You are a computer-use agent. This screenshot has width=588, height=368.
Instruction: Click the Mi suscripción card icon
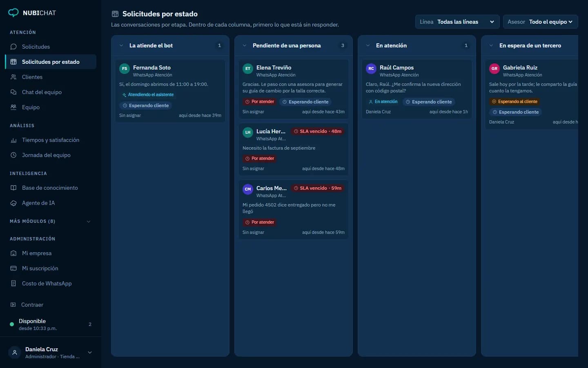click(x=13, y=268)
